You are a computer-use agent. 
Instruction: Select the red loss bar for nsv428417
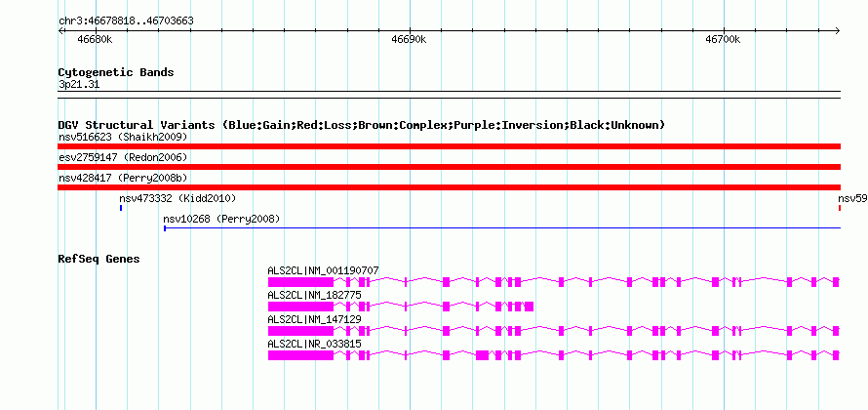[x=449, y=187]
